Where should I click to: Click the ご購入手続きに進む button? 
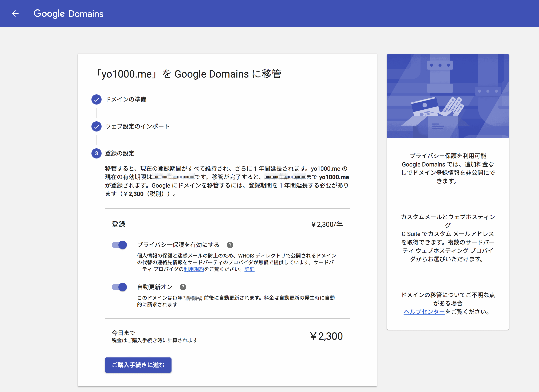[x=138, y=365]
